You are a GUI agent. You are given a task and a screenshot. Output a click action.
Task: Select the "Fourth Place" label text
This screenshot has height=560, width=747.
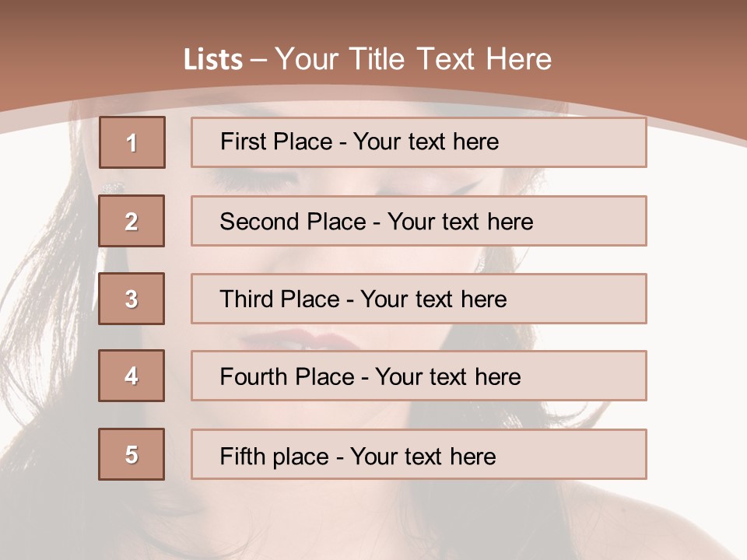click(286, 377)
